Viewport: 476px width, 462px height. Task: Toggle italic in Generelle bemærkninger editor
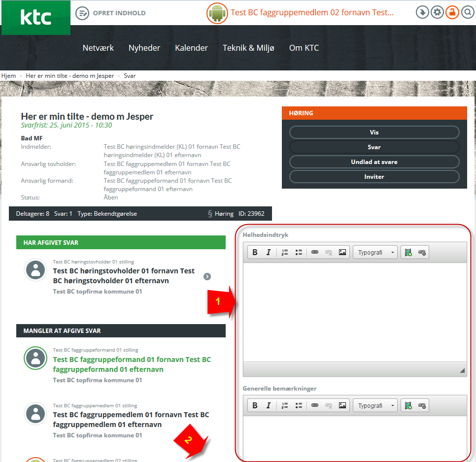pos(269,405)
